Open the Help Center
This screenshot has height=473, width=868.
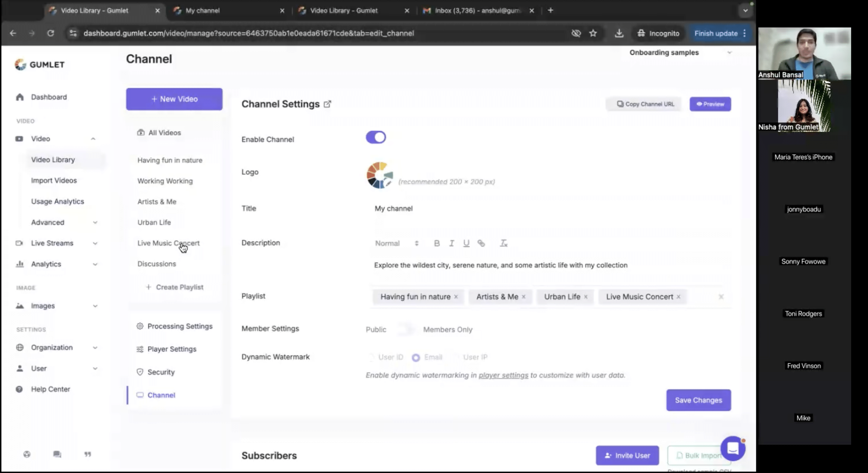coord(43,389)
